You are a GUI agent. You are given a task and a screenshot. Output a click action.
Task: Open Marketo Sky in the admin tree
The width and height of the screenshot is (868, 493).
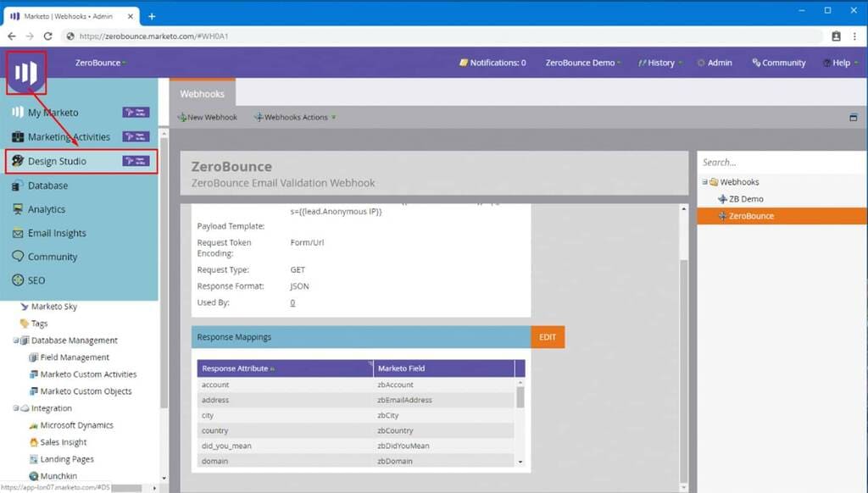[54, 307]
